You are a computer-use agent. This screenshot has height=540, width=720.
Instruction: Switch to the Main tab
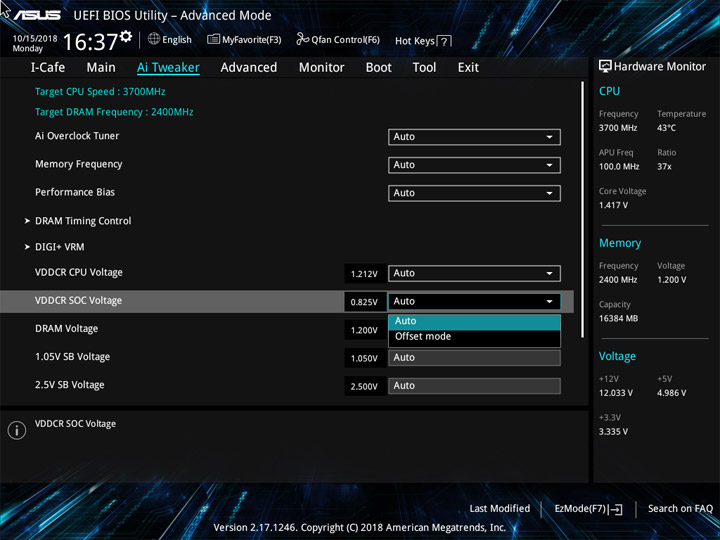(101, 68)
